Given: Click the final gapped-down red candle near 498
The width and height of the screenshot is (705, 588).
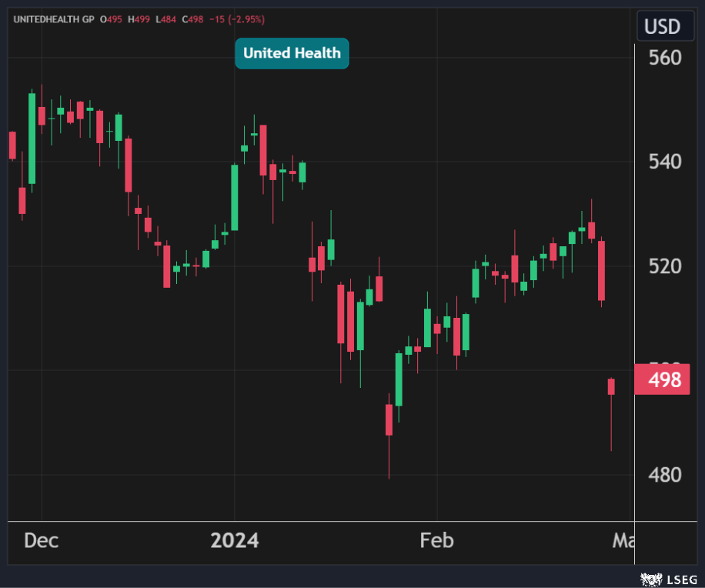Looking at the screenshot, I should (x=611, y=386).
